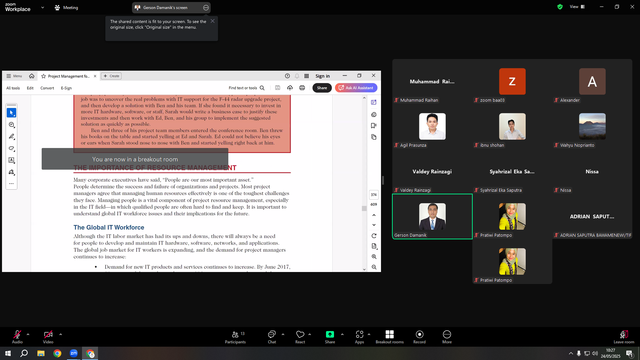Open Gerson Damanik's screen options
This screenshot has height=360, width=640.
[x=206, y=7]
